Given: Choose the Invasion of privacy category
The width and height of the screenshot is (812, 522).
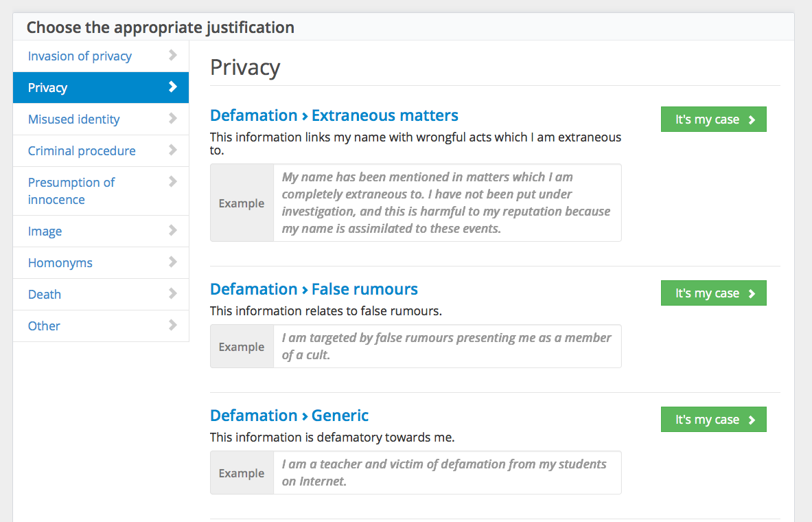Looking at the screenshot, I should click(80, 56).
